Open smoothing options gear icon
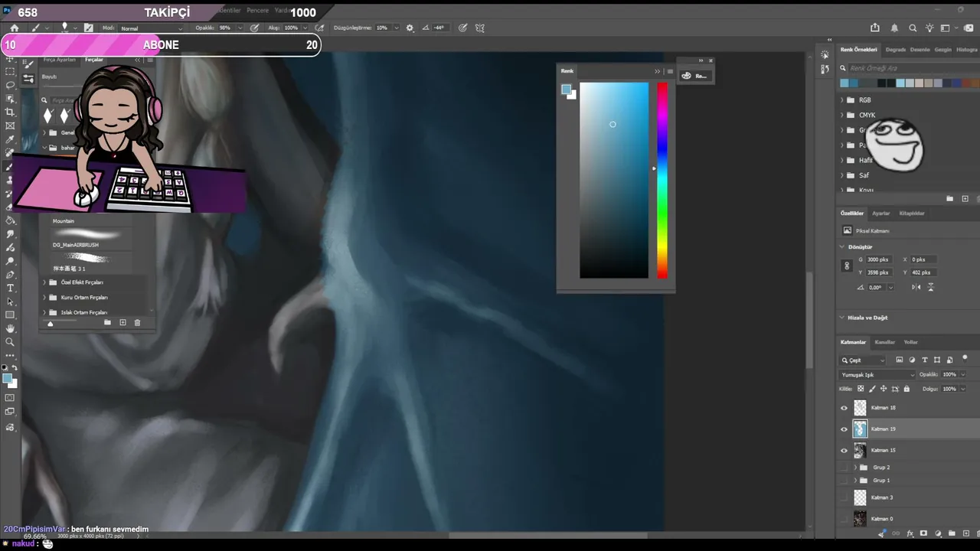This screenshot has width=980, height=551. [410, 28]
